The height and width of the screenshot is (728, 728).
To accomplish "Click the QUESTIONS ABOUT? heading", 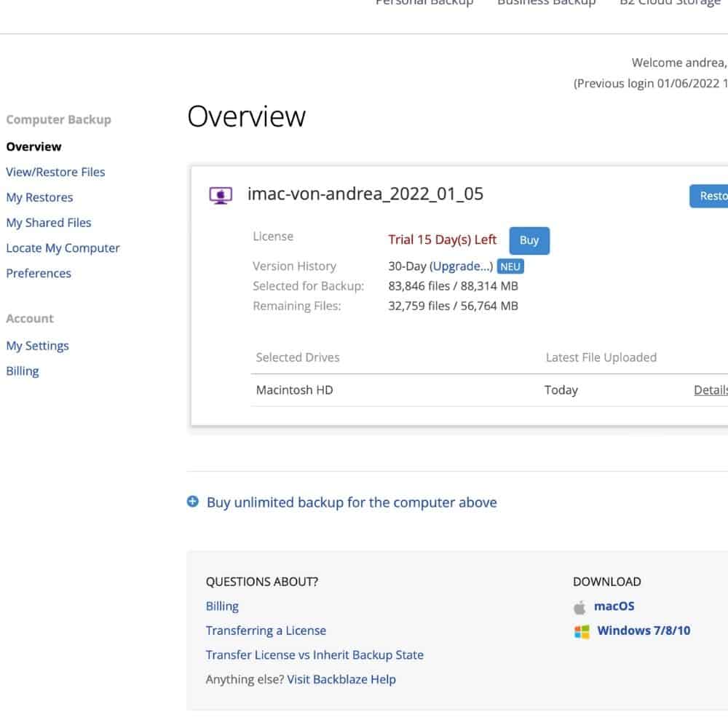I will pos(262,582).
